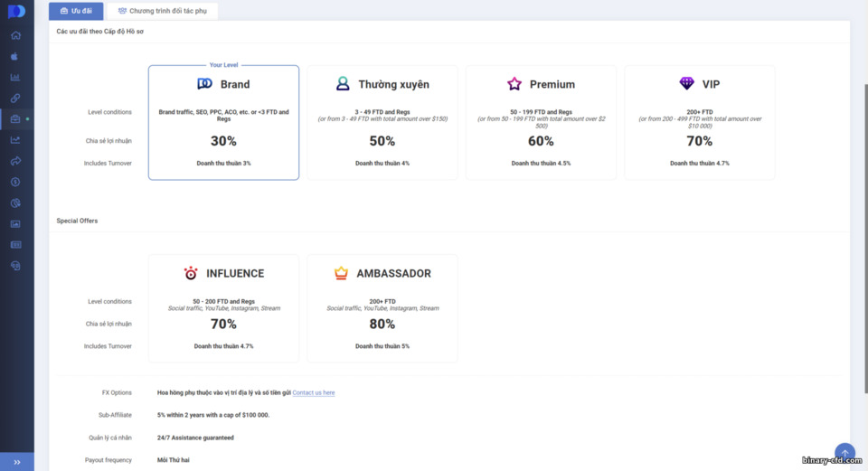Click the 'Payout frequency' row label

pyautogui.click(x=108, y=460)
